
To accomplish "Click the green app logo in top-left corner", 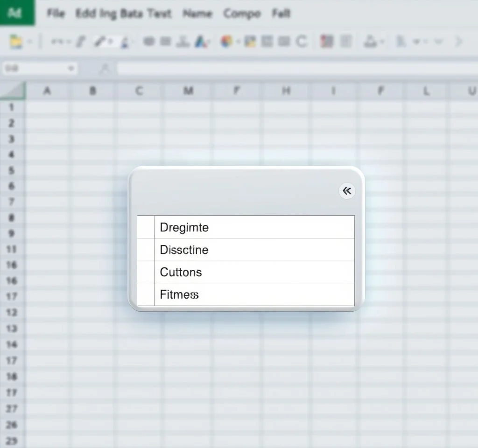I will click(x=17, y=13).
